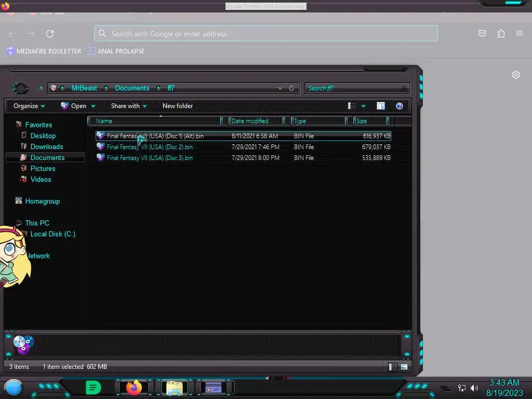Open the MEDIAFIRE ROULETTER bookmark
This screenshot has width=532, height=399.
pos(44,51)
